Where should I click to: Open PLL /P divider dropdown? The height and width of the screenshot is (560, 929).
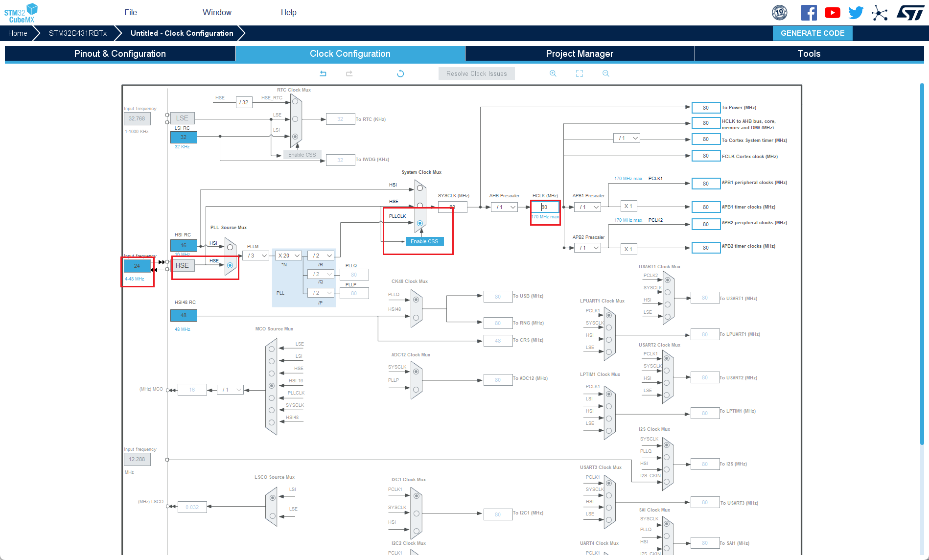[321, 293]
